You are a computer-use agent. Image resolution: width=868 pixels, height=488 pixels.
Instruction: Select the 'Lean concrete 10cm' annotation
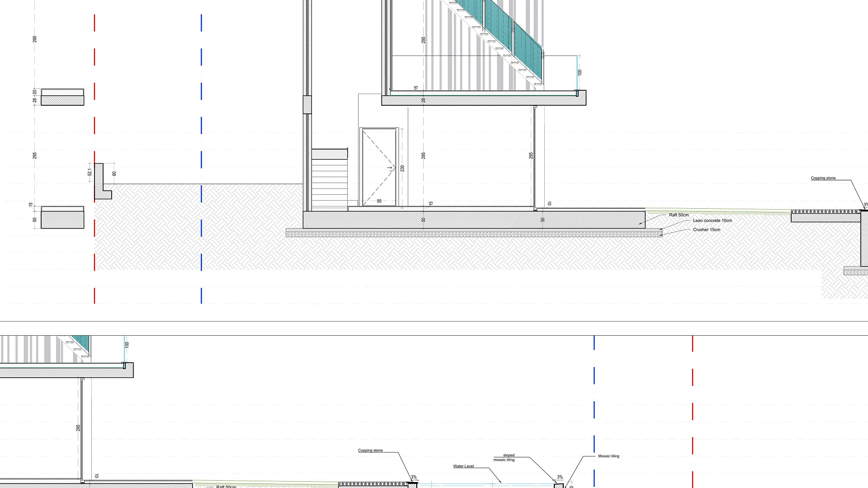point(712,221)
